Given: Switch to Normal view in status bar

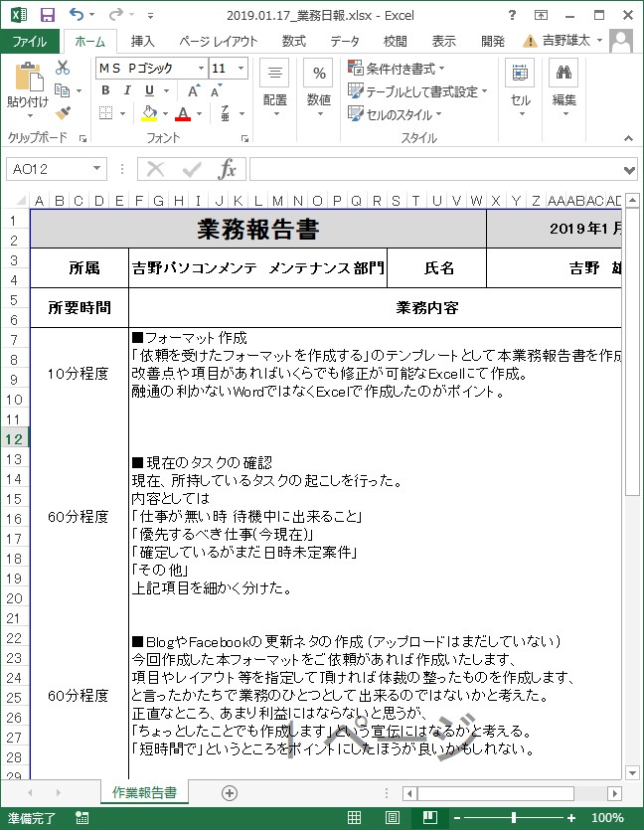Looking at the screenshot, I should click(354, 818).
